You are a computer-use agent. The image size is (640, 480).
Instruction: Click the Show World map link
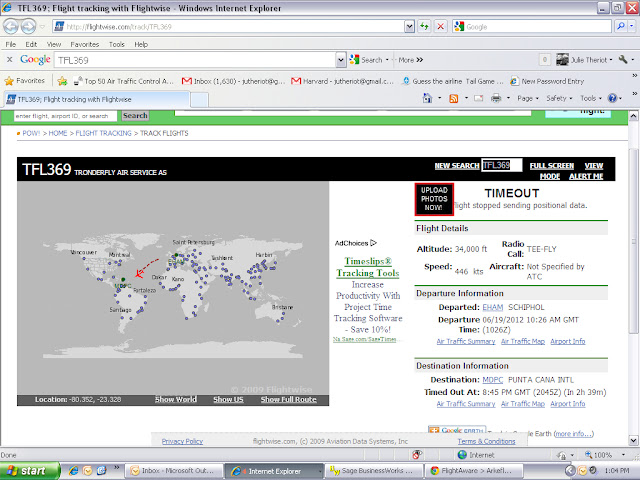[176, 400]
